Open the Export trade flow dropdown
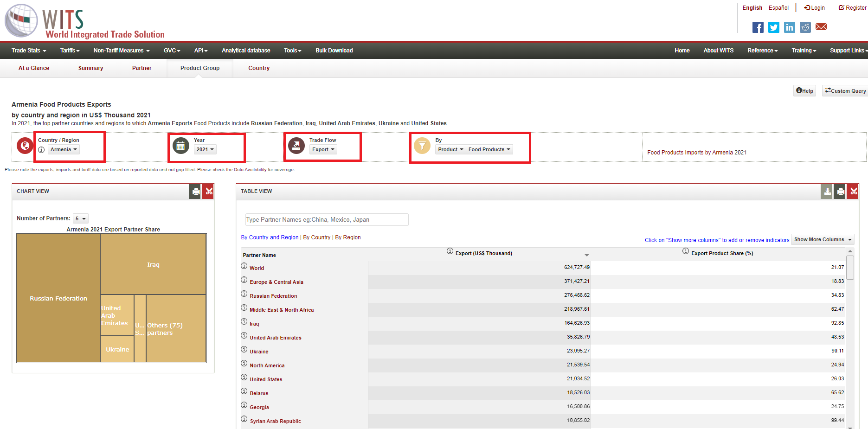Screen dimensions: 868x429 (323, 149)
